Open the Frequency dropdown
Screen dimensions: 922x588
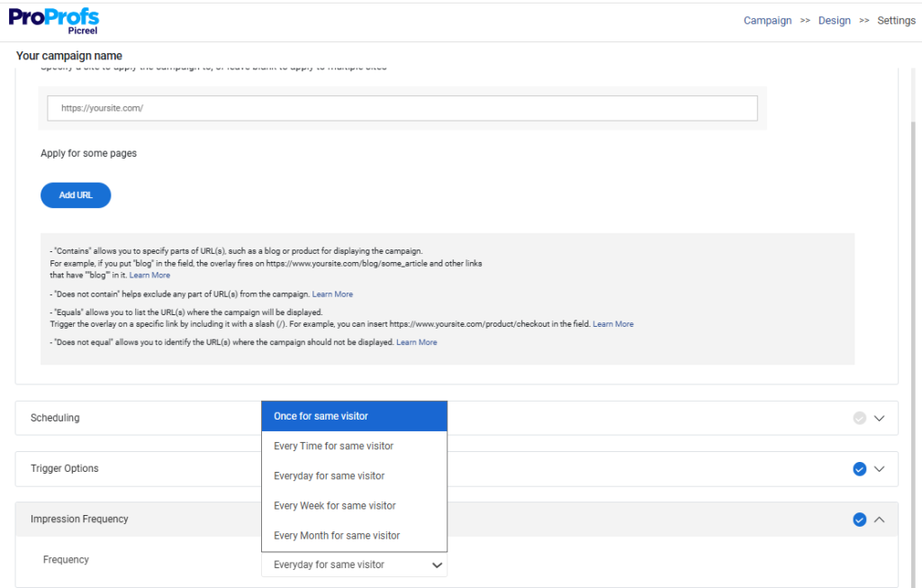354,565
